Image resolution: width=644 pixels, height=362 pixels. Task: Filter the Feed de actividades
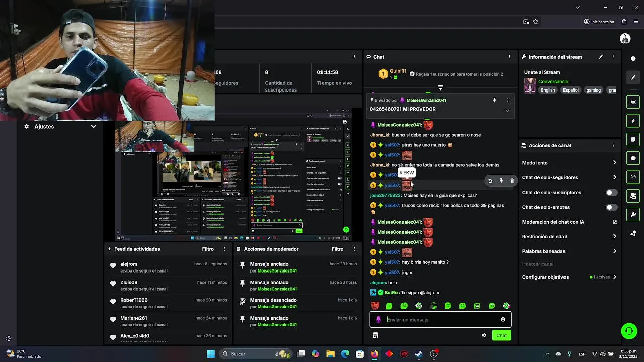(x=208, y=249)
